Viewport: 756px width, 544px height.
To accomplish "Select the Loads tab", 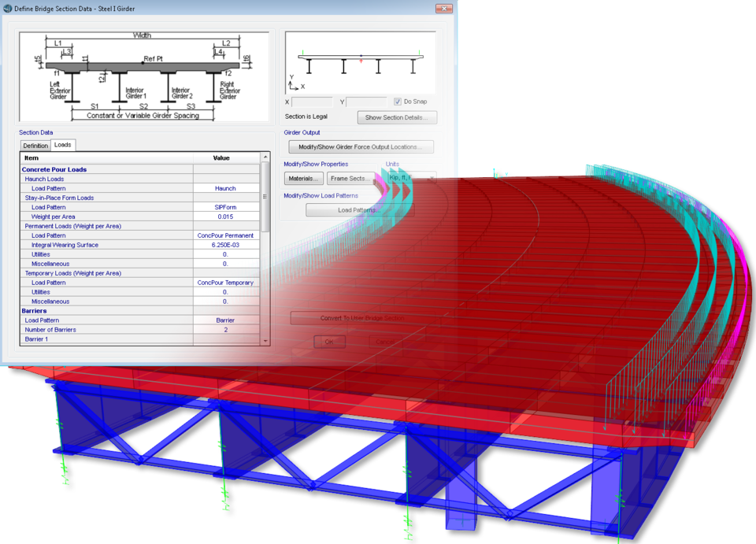I will pyautogui.click(x=63, y=145).
